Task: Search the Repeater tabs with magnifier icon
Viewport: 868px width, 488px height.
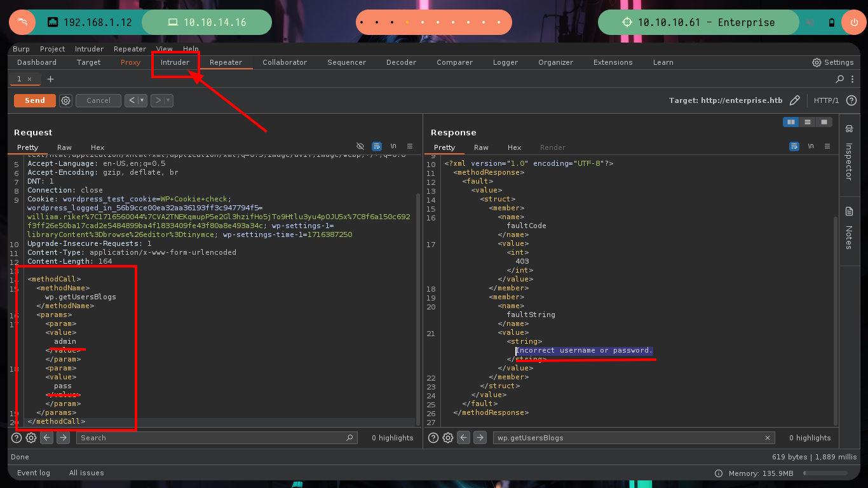Action: (x=840, y=79)
